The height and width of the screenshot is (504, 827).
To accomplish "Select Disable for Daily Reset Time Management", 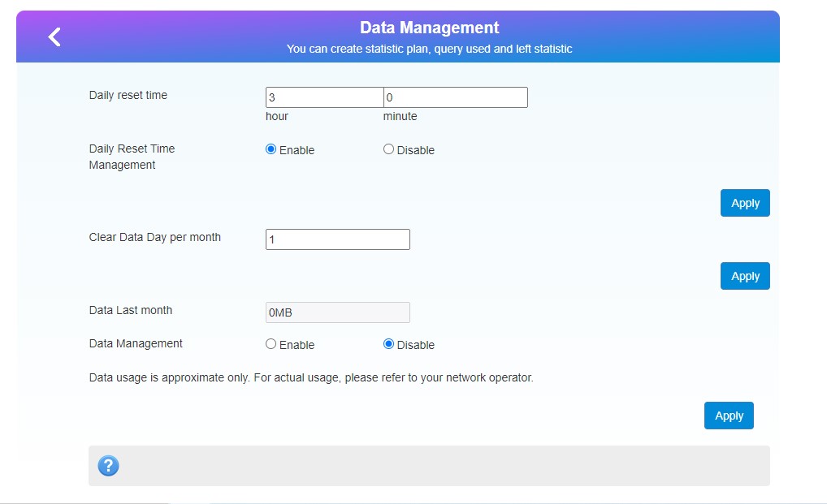I will tap(388, 149).
